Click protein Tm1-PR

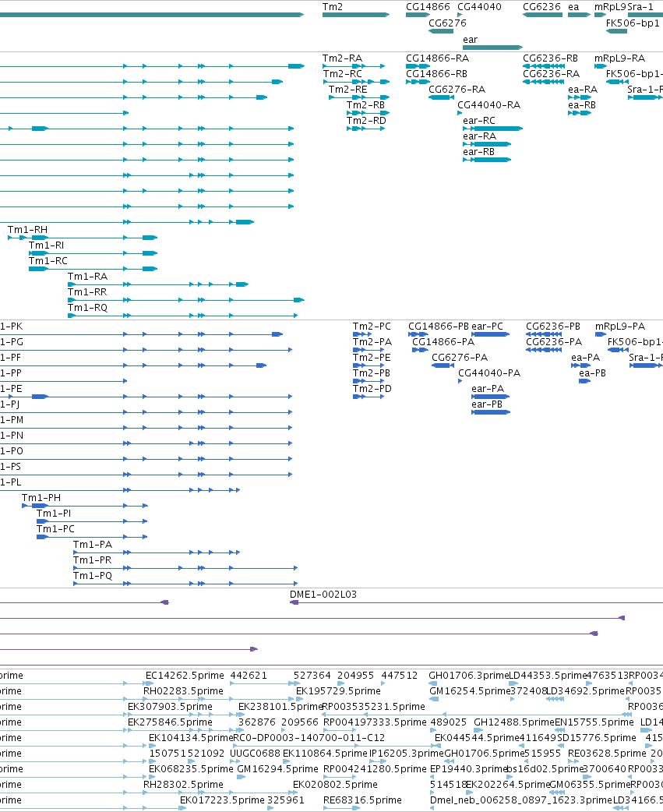[x=185, y=568]
